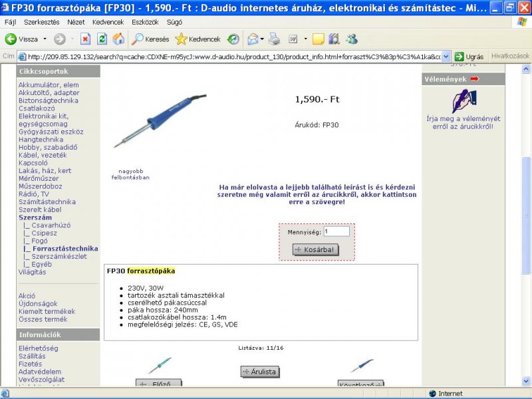Open Számítástechnika category link
Image resolution: width=532 pixels, height=399 pixels.
47,202
